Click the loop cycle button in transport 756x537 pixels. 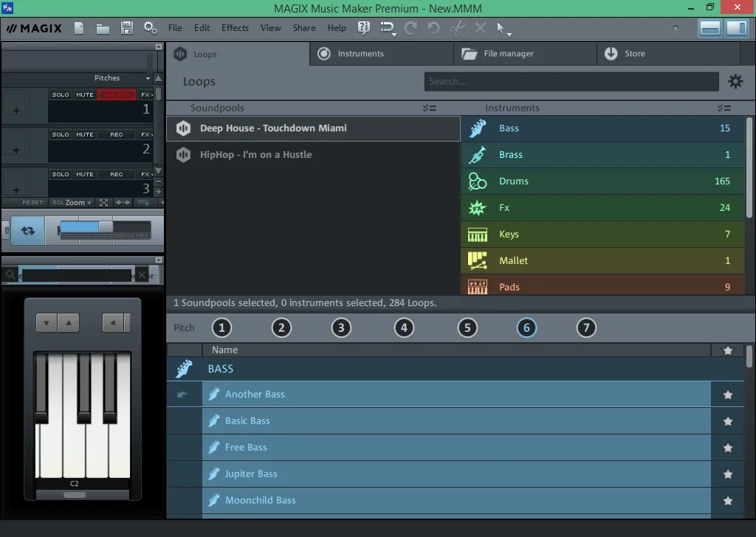point(27,231)
